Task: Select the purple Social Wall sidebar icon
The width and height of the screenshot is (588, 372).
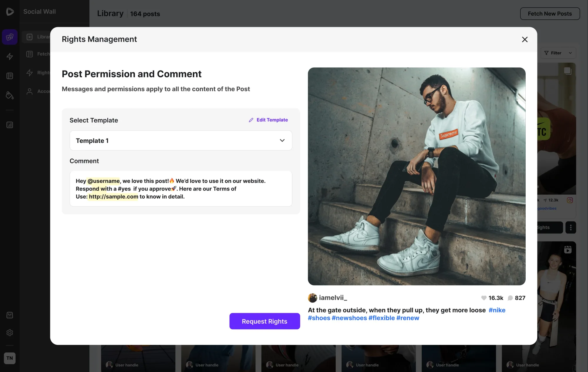Action: tap(10, 37)
